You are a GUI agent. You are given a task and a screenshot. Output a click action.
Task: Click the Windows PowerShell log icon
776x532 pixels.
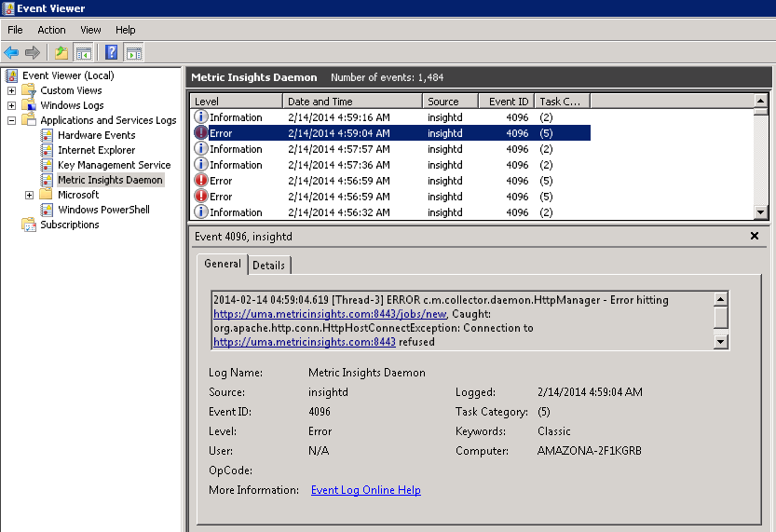pyautogui.click(x=47, y=210)
